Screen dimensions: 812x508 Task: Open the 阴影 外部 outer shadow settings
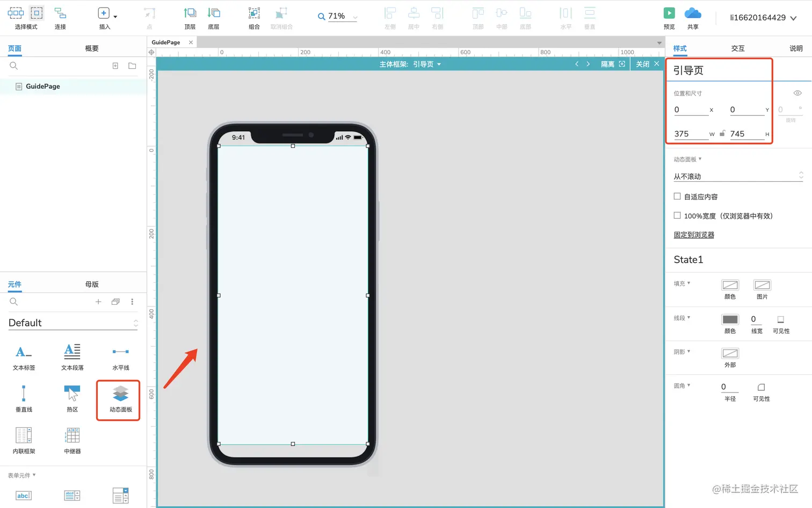coord(730,353)
